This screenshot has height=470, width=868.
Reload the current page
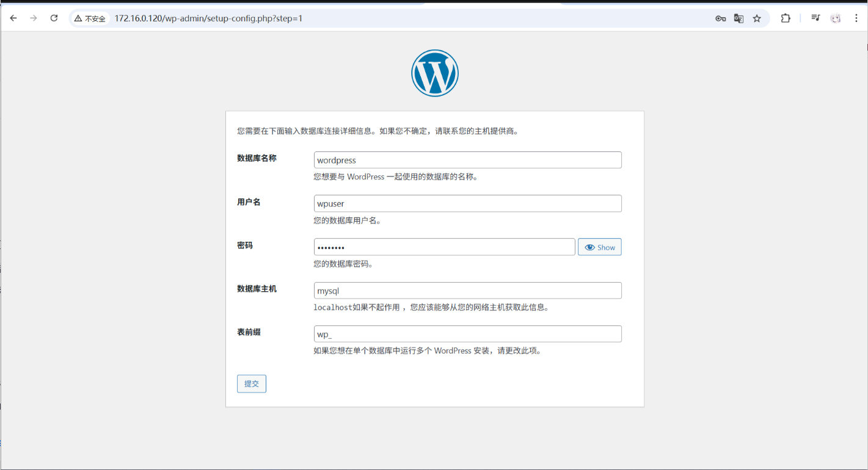[54, 18]
